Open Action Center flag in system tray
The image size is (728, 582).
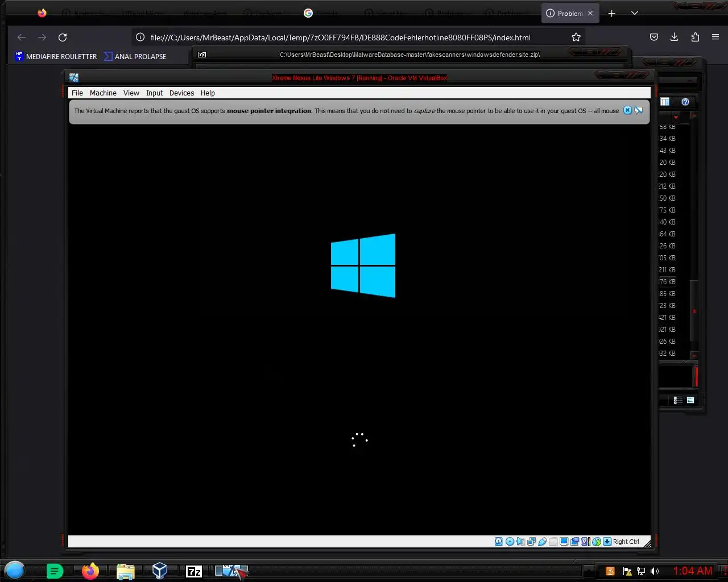click(627, 571)
